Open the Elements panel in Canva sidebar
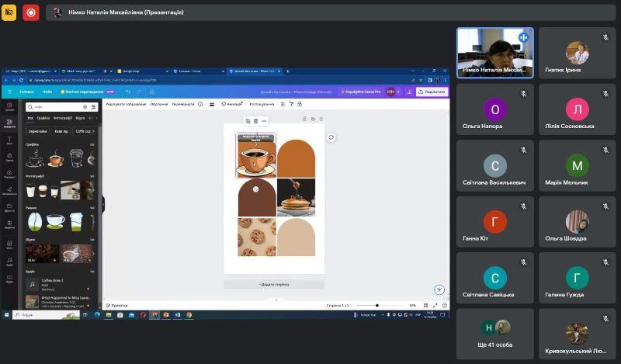621x364 pixels. tap(9, 123)
